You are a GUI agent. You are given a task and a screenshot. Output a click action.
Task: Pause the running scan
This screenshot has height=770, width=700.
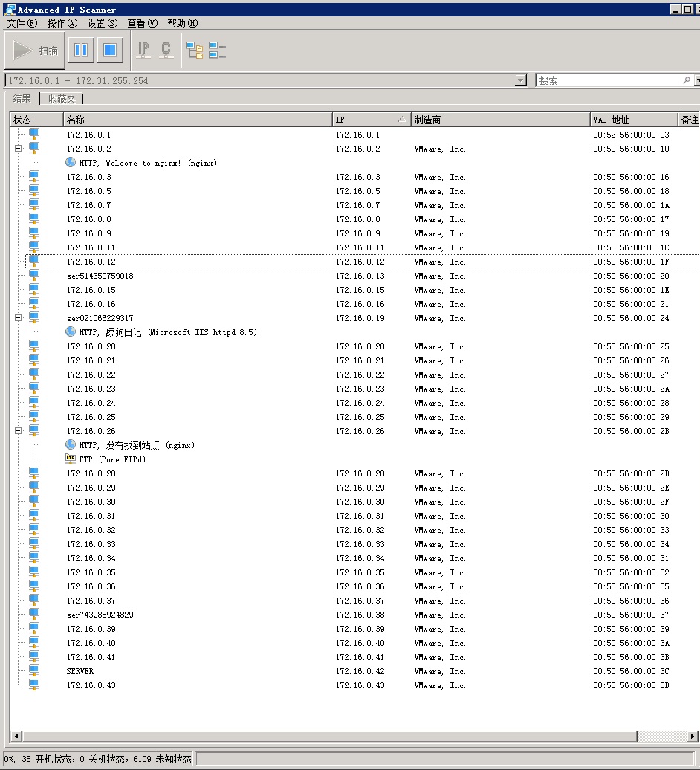pos(81,50)
